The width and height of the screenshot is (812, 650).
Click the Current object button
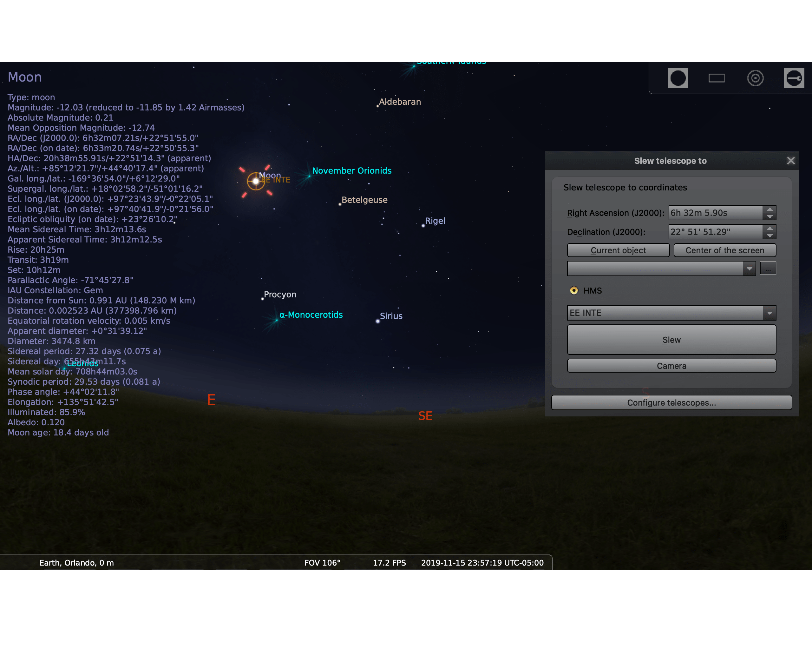618,250
